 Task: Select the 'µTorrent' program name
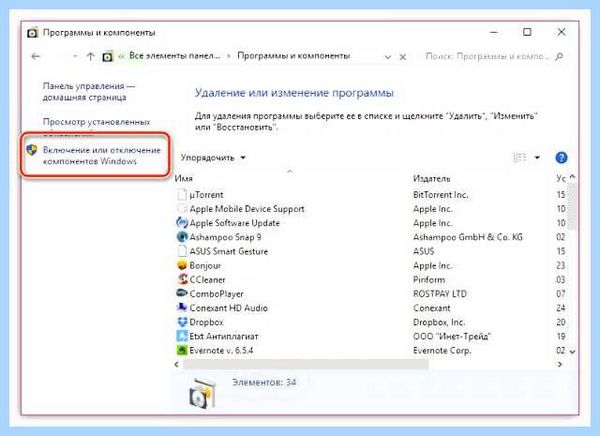(206, 195)
